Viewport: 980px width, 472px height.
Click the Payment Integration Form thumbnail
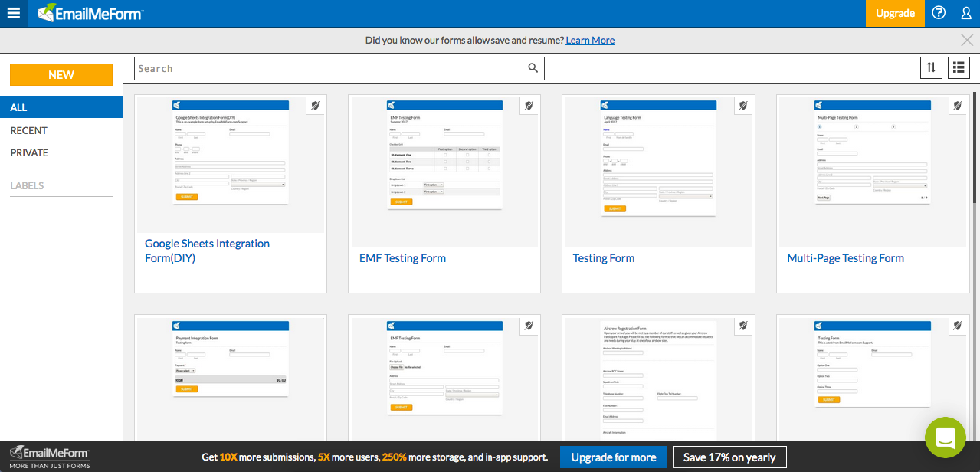[231, 379]
